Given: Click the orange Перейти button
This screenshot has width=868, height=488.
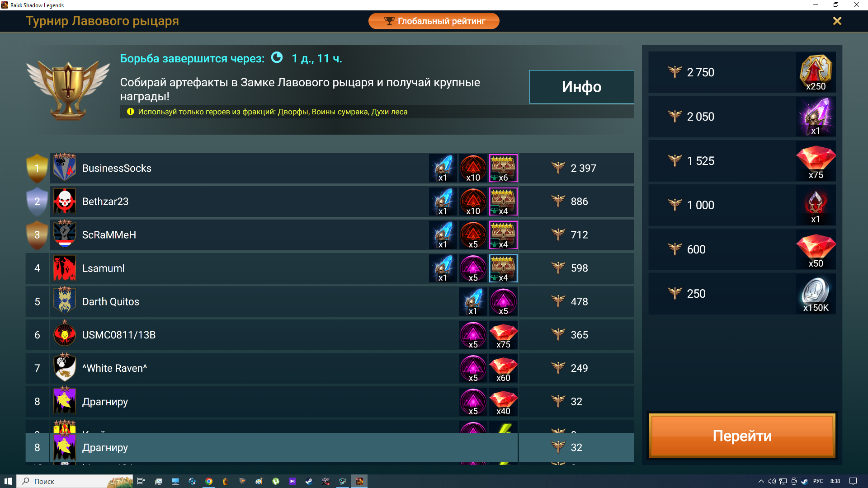Looking at the screenshot, I should click(742, 436).
